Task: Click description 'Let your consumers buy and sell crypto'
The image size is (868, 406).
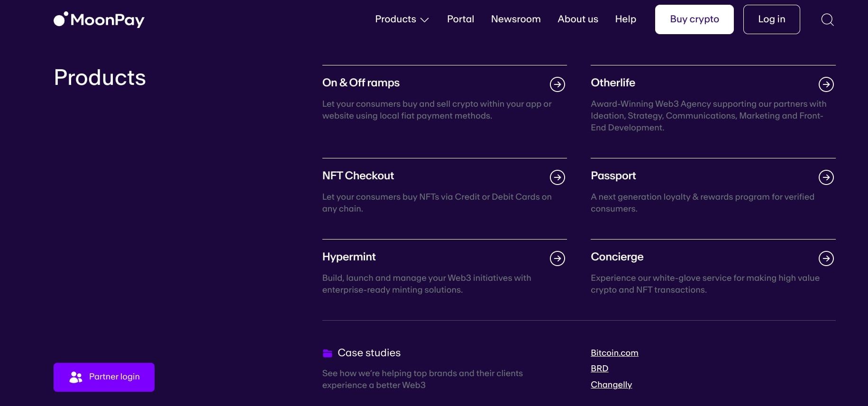Action: [x=437, y=110]
